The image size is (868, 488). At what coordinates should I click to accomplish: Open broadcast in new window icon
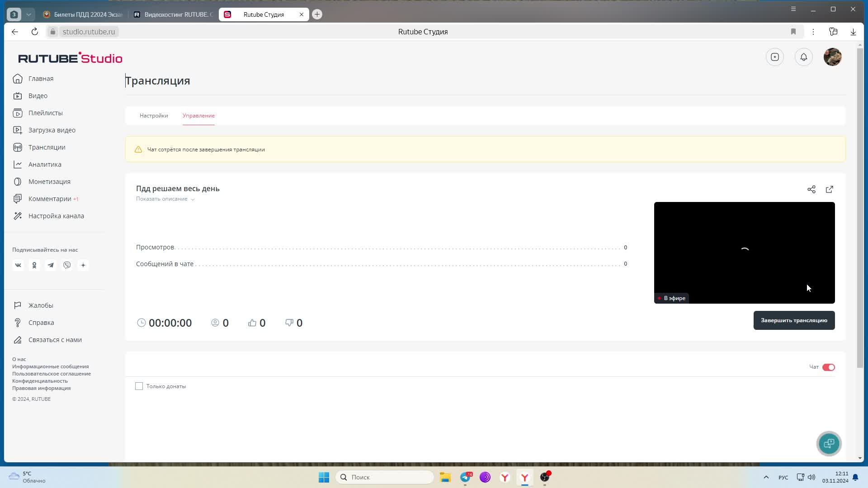pyautogui.click(x=830, y=189)
